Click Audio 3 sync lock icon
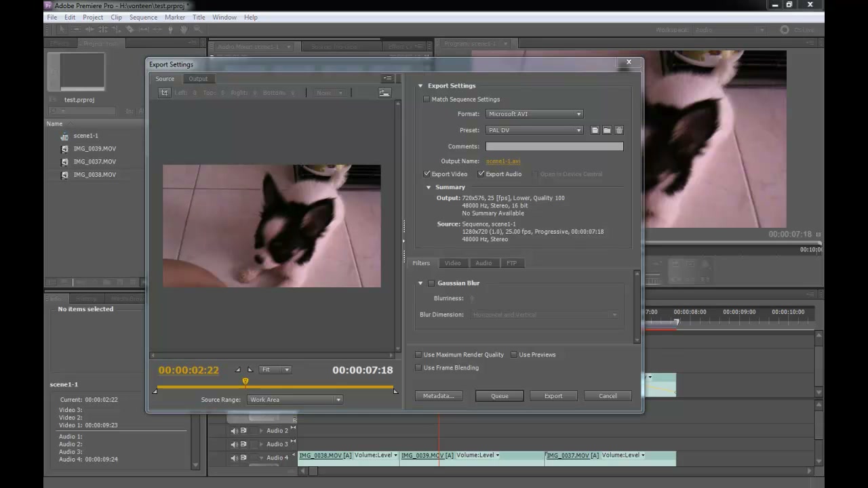The image size is (868, 488). [x=243, y=445]
